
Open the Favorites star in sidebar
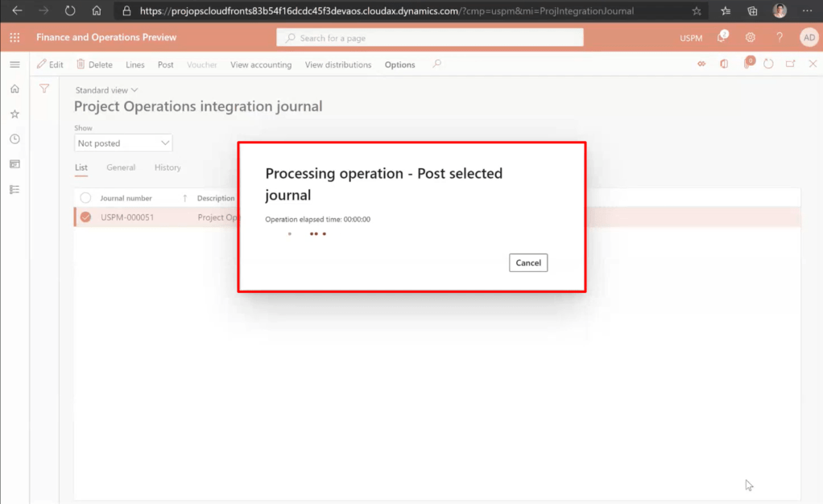click(x=14, y=114)
